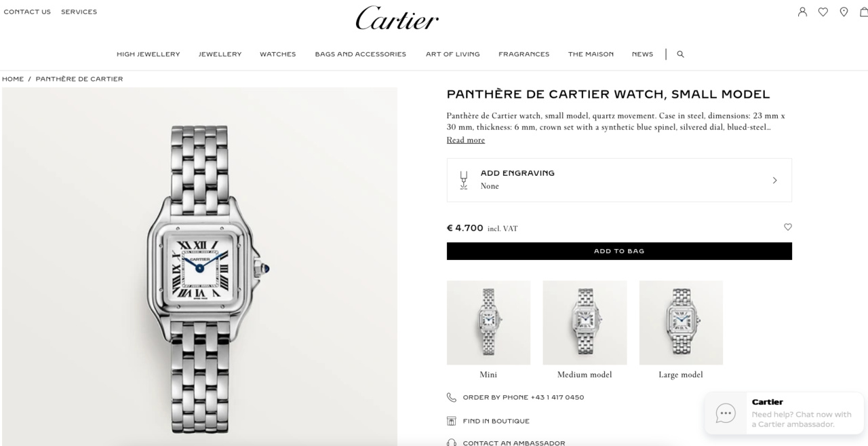Screen dimensions: 868x446
Task: Select the Large model thumbnail
Action: 681,322
